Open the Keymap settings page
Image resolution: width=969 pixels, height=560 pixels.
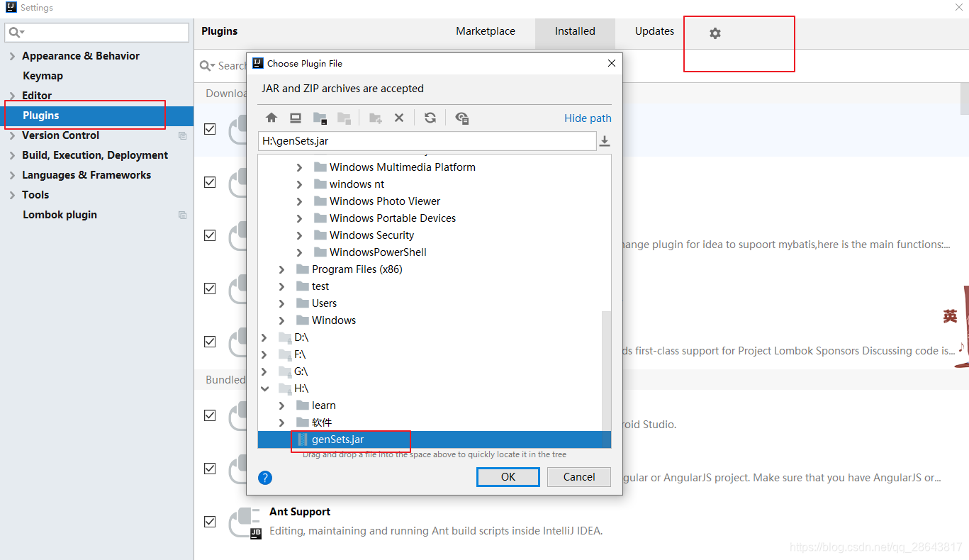[x=43, y=76]
